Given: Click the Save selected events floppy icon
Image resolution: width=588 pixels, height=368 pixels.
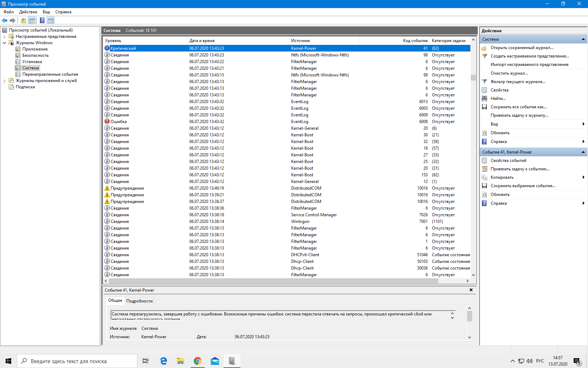Looking at the screenshot, I should [x=484, y=186].
